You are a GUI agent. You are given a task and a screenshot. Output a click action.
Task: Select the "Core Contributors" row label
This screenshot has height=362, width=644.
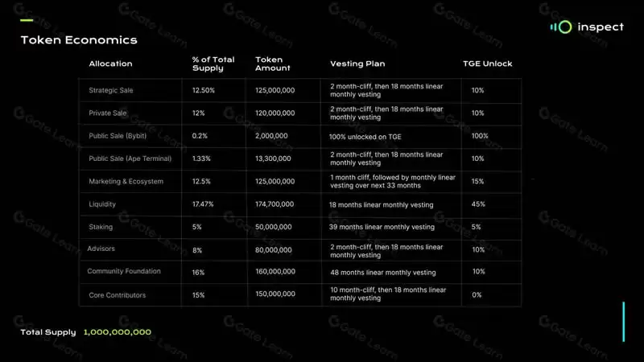(117, 295)
